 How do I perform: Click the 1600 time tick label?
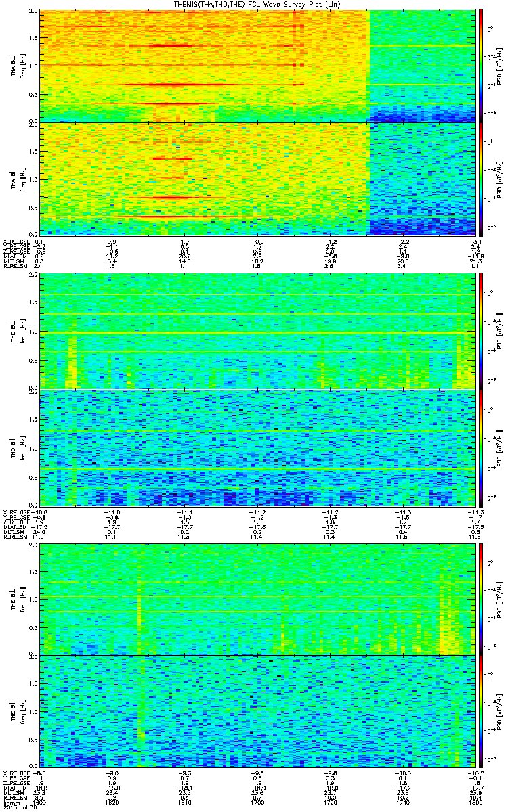[x=40, y=801]
